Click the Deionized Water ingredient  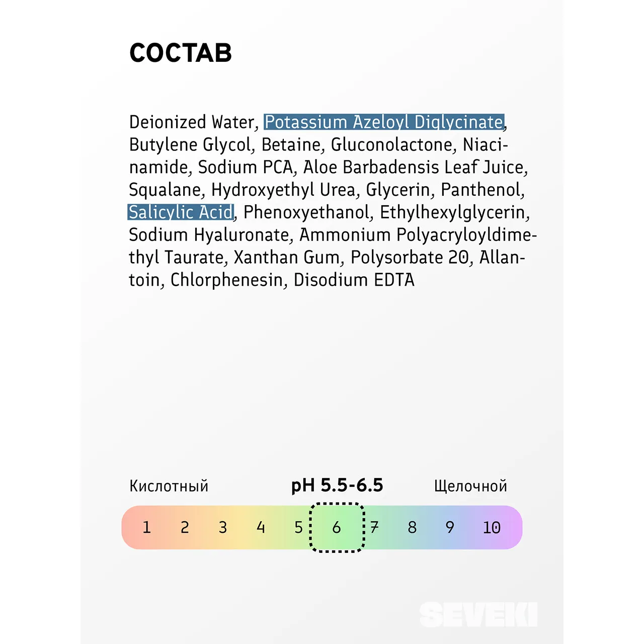pos(192,122)
